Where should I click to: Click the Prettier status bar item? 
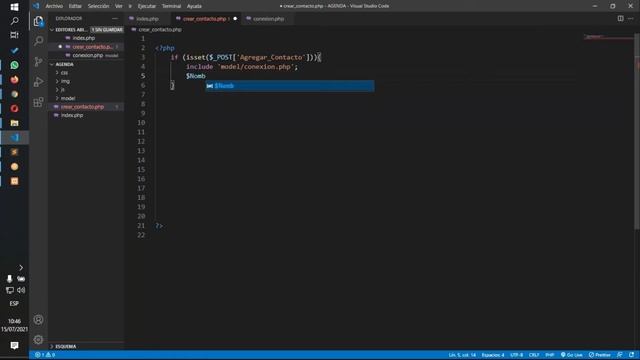click(x=600, y=355)
